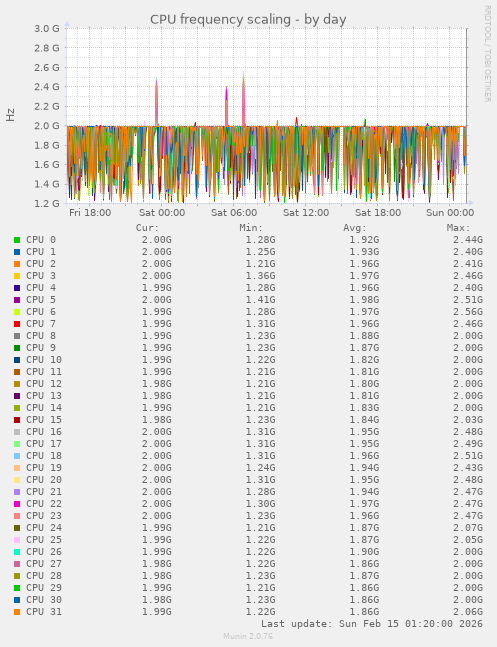This screenshot has height=647, width=497.
Task: Click the '1.2 G' y-axis label
Action: click(47, 203)
